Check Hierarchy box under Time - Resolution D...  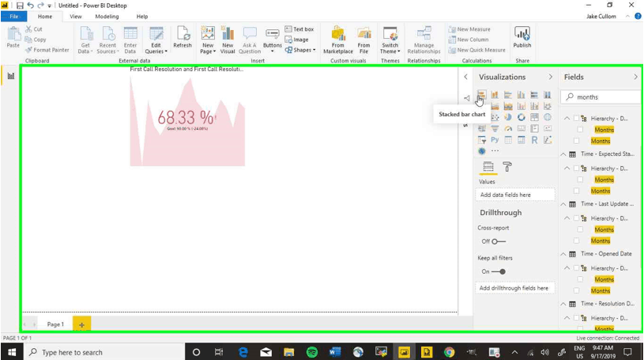pyautogui.click(x=576, y=317)
